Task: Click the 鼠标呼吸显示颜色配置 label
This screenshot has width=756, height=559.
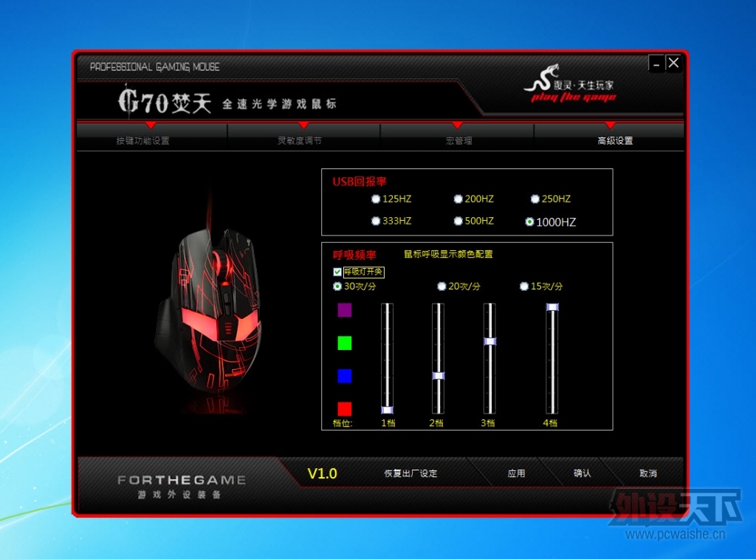Action: coord(448,254)
